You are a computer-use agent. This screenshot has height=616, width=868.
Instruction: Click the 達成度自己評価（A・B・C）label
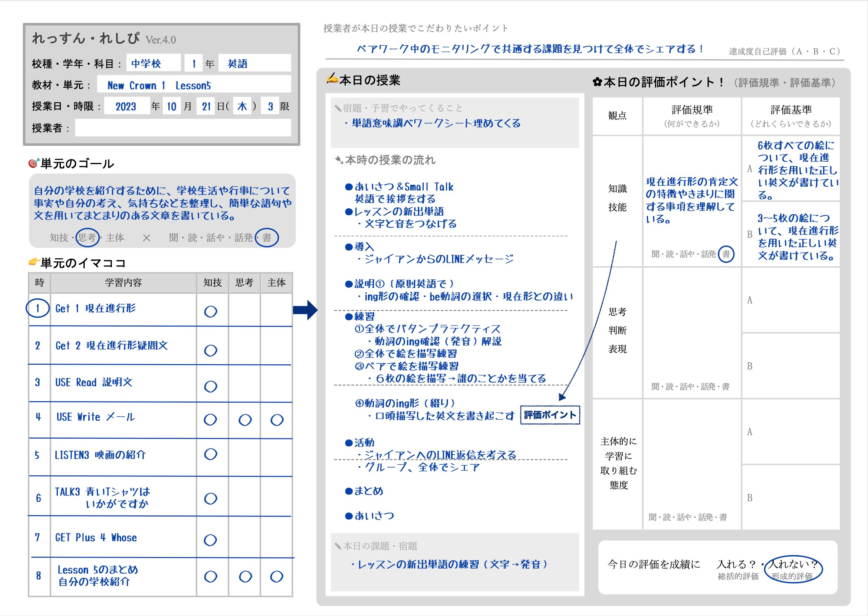point(786,51)
